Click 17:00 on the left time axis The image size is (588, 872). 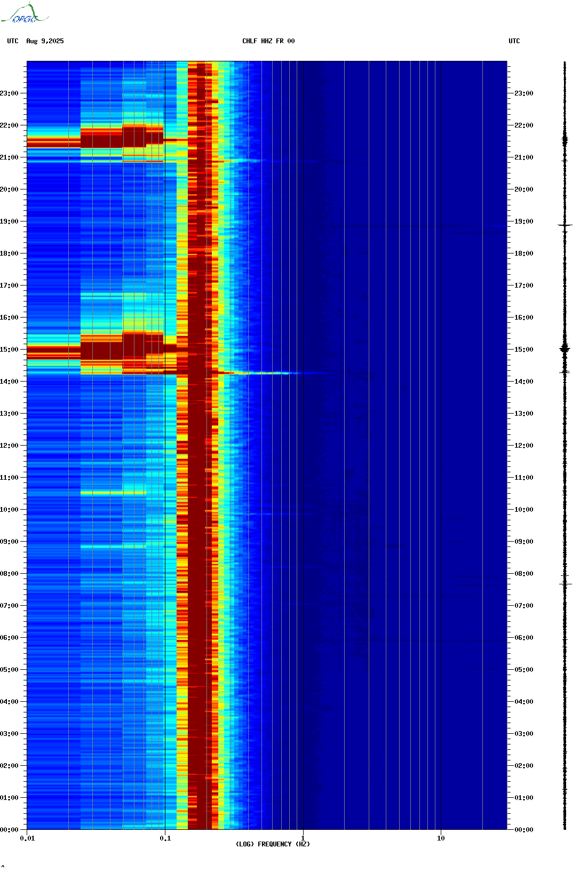tap(9, 286)
